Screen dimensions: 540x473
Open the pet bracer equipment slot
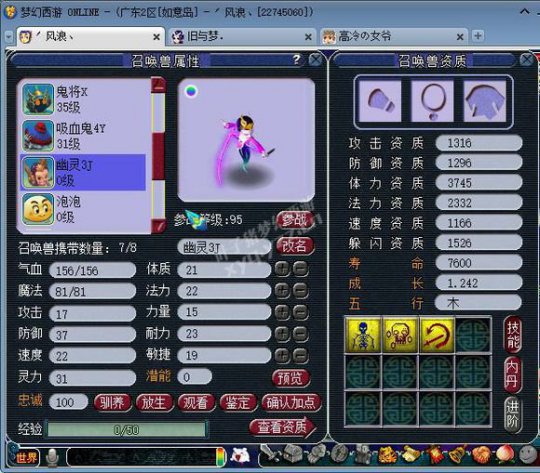pyautogui.click(x=380, y=101)
